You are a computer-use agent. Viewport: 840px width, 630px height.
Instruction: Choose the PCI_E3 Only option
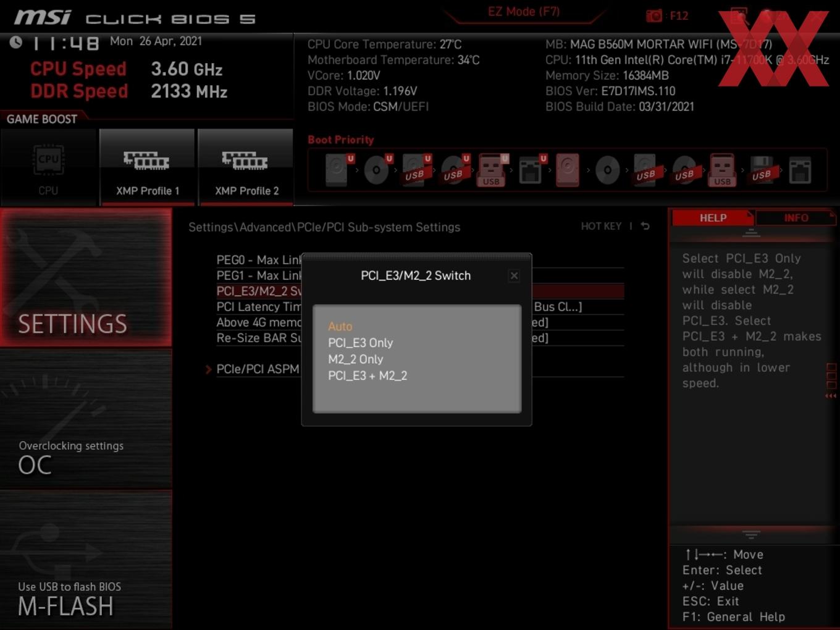tap(361, 343)
